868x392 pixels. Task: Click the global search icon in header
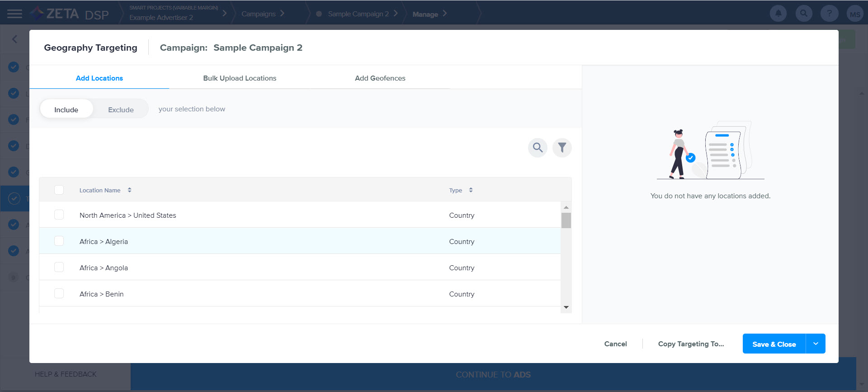(804, 14)
